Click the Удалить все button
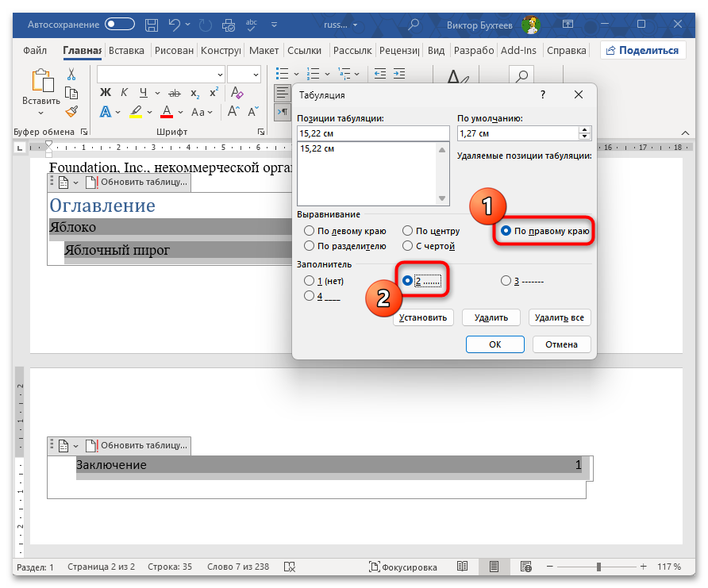 coord(560,317)
